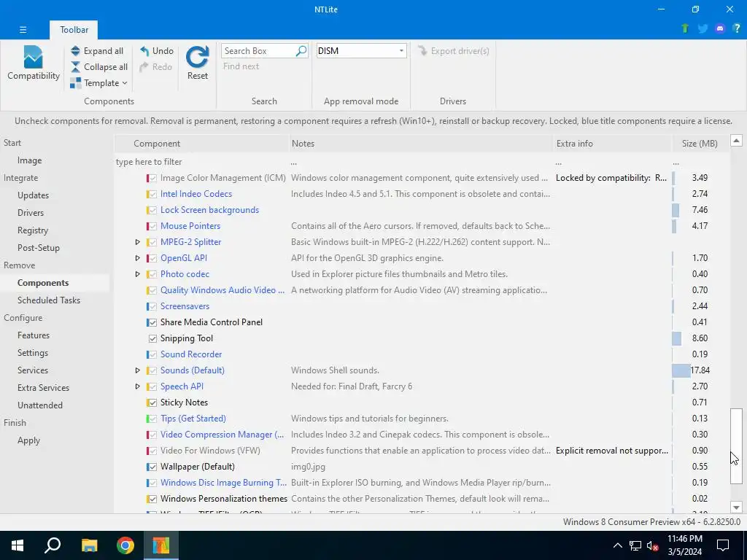Screen dimensions: 747x560
Task: Select Windows Disc Image Burning component
Action: 223,483
